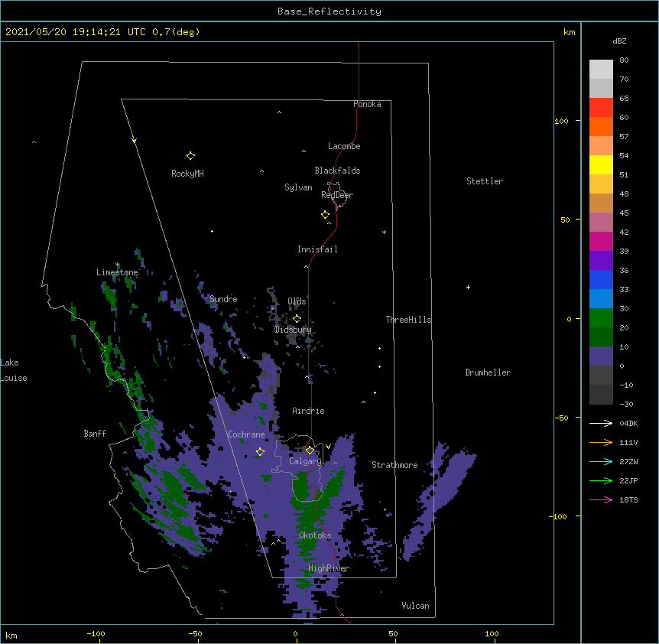Click the yellow marker above RockyMH

190,156
